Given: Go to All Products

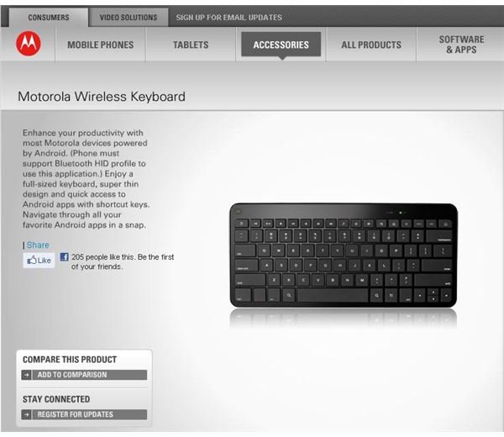Looking at the screenshot, I should [x=371, y=45].
